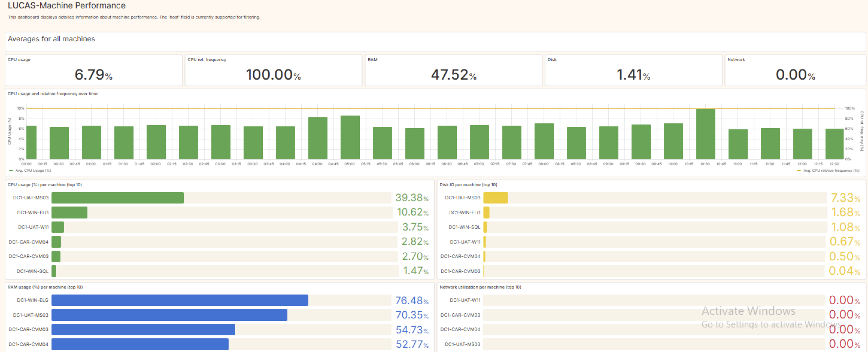Click the tallest green bar at 10:30
This screenshot has width=868, height=352.
[x=706, y=134]
